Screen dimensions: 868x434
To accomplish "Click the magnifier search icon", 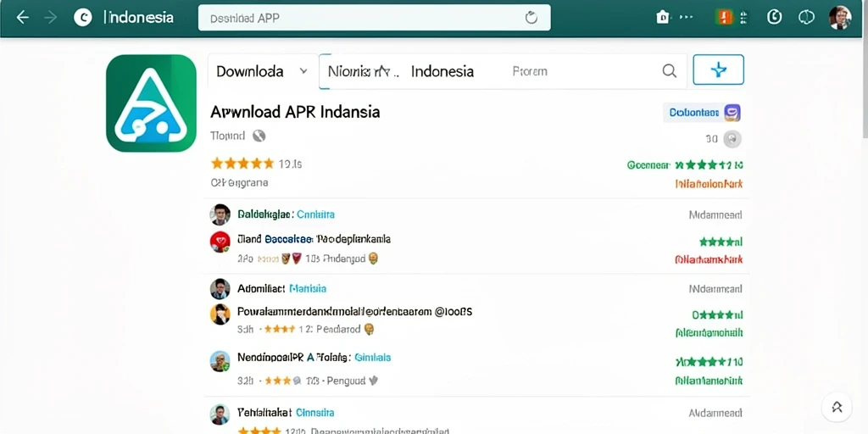I will [x=670, y=71].
